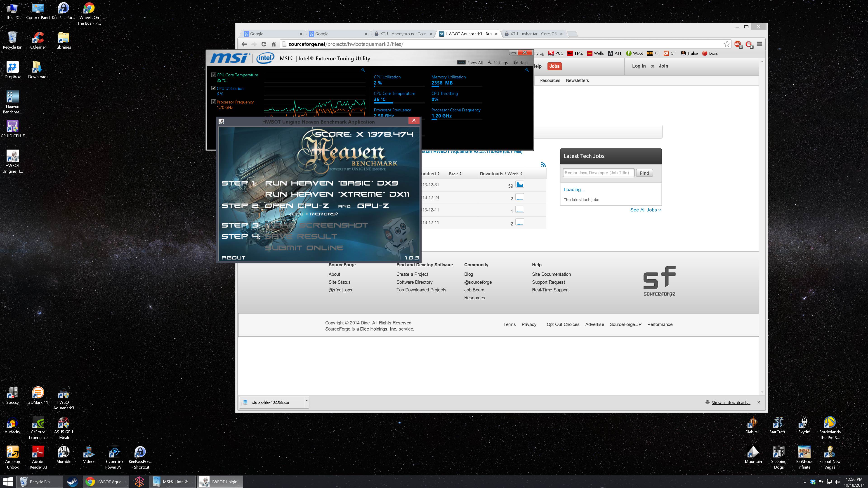The width and height of the screenshot is (868, 488).
Task: Click Show All in XTU
Action: 470,63
